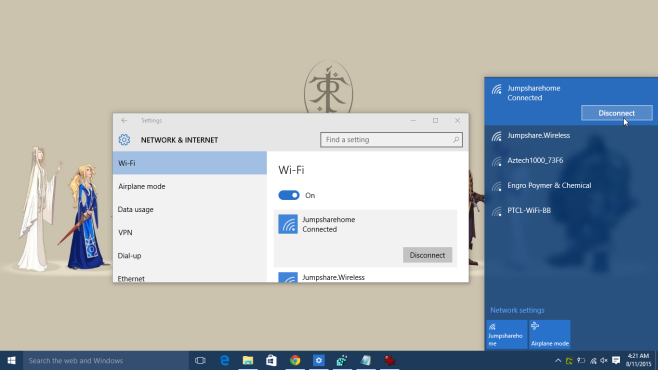Click the Settings gear icon beside Network & Internet

124,140
